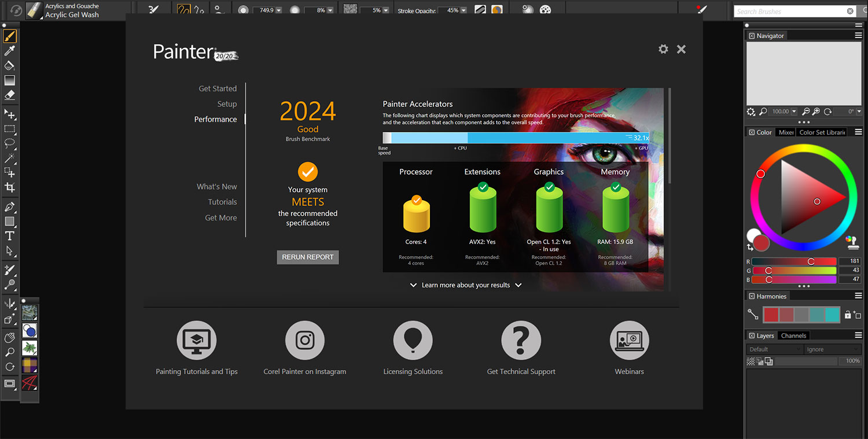The height and width of the screenshot is (439, 868).
Task: Open the Webinars icon
Action: pyautogui.click(x=630, y=341)
